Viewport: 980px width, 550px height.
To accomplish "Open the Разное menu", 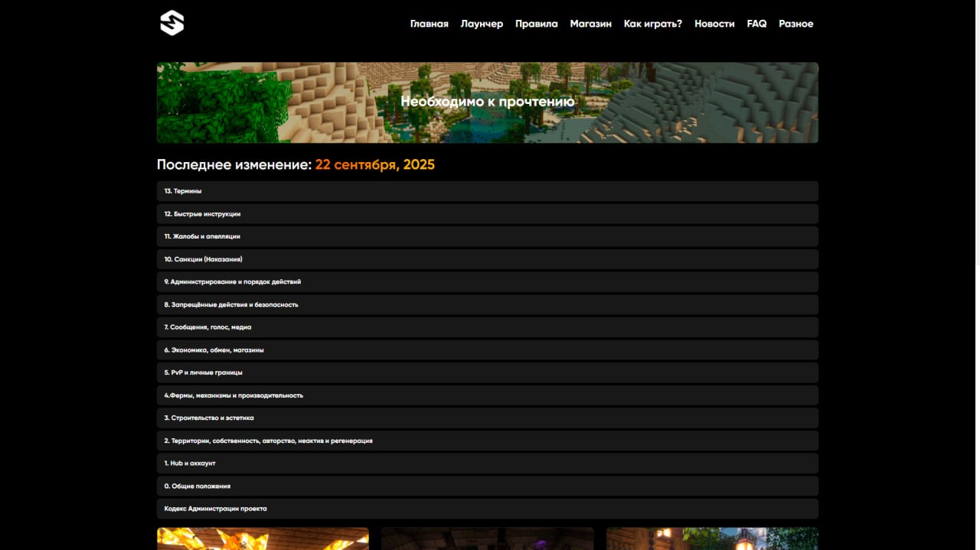I will pyautogui.click(x=795, y=24).
